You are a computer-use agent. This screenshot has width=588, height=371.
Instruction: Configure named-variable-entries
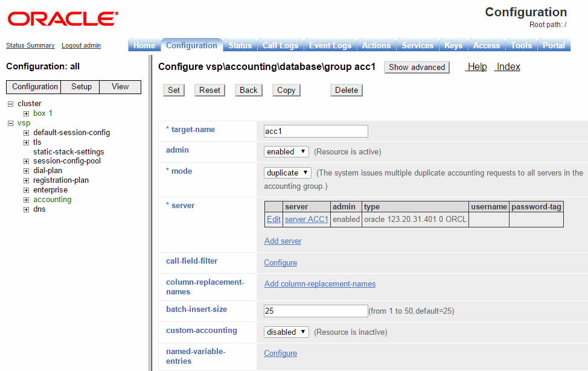point(281,353)
